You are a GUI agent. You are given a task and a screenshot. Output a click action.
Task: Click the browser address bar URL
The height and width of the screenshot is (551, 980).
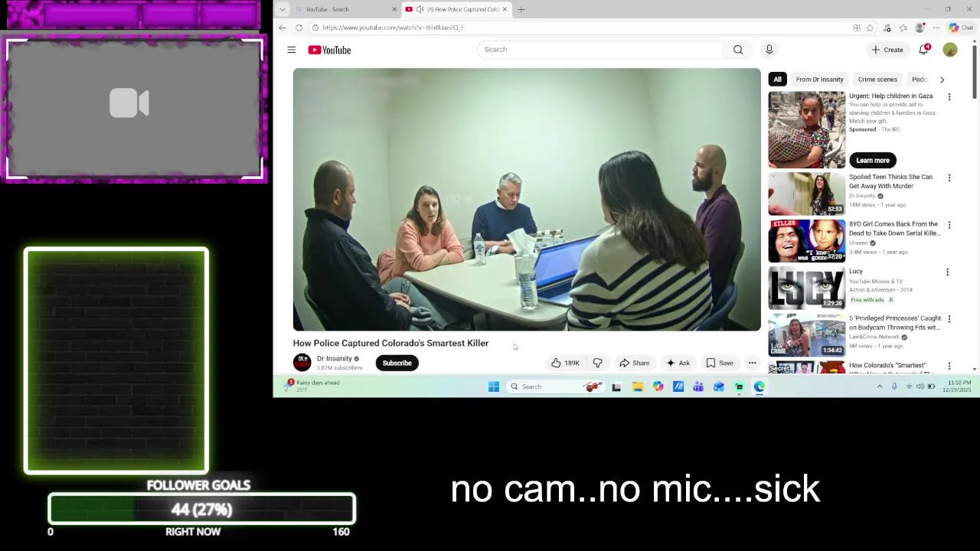[394, 28]
